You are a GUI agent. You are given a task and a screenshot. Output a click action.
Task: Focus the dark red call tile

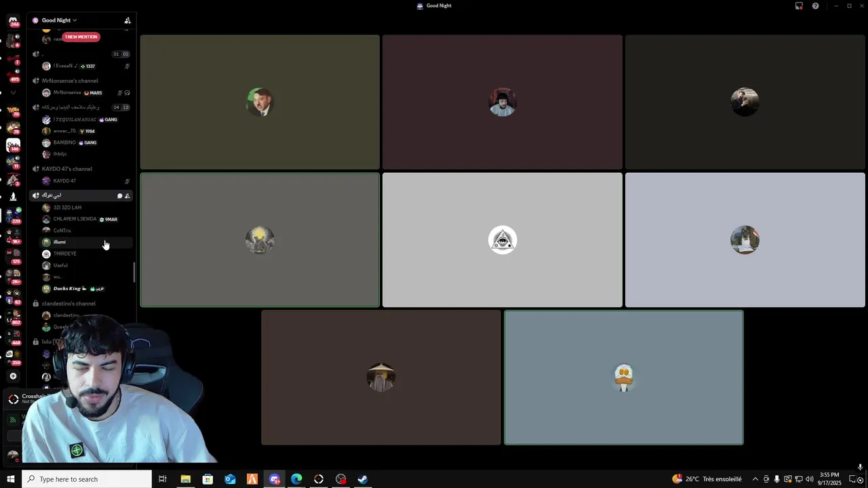(502, 102)
